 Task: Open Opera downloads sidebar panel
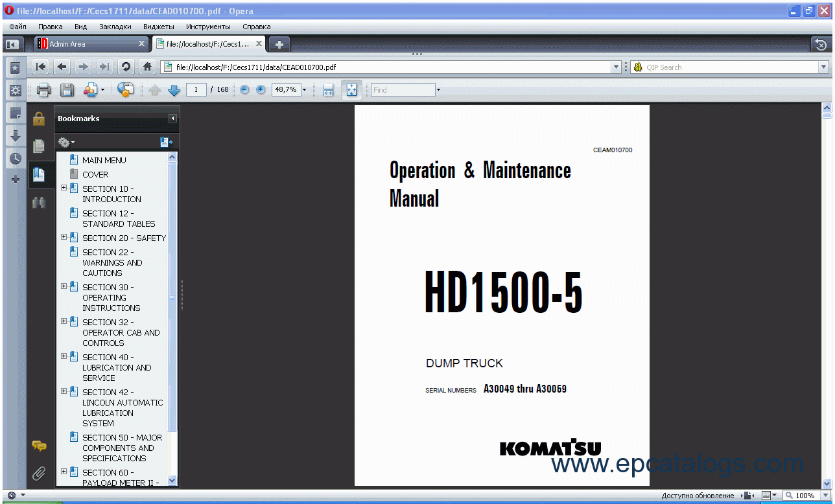point(15,135)
